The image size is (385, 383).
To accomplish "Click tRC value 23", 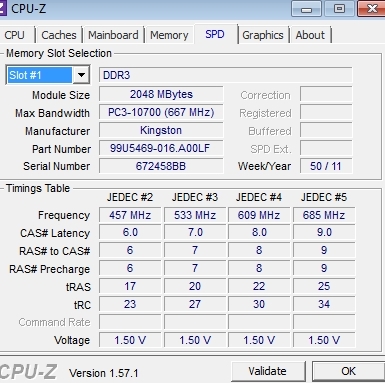I will pos(130,304).
